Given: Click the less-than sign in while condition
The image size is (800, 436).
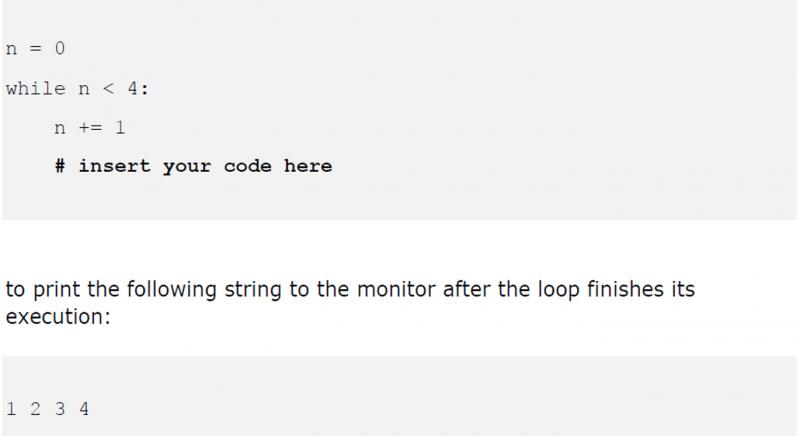Looking at the screenshot, I should 108,89.
